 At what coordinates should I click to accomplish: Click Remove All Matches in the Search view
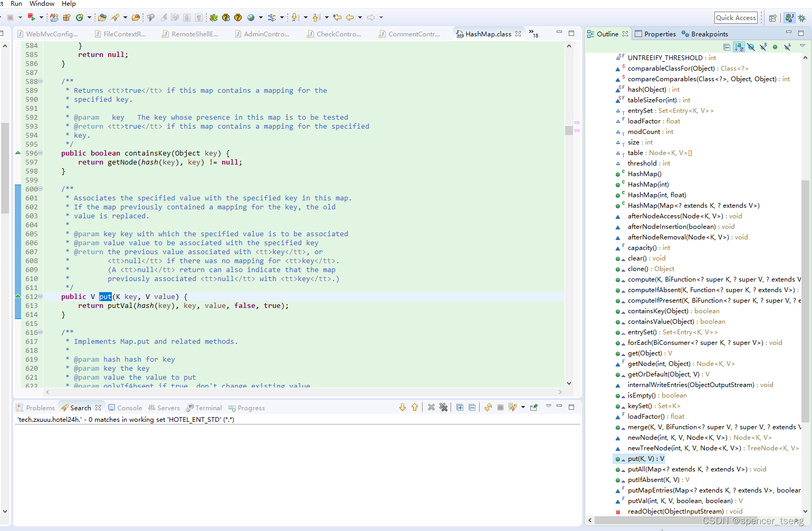pyautogui.click(x=444, y=407)
